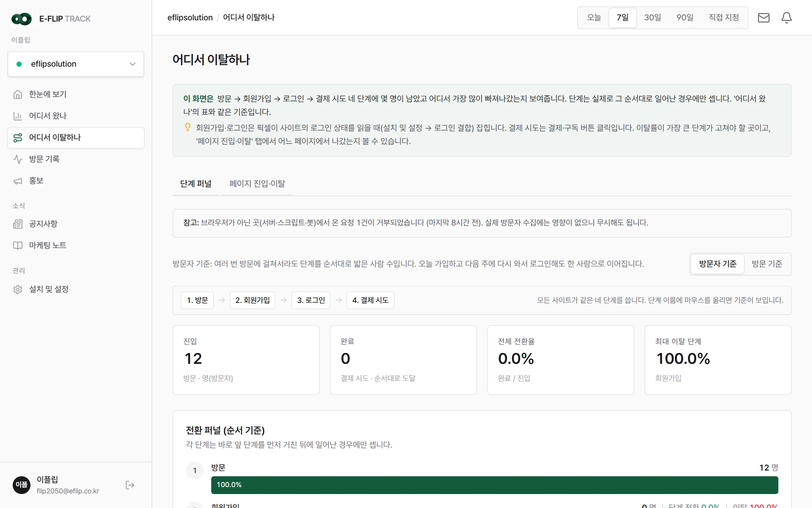Click the 최대 이탈 단계 100.0% card

[x=718, y=360]
